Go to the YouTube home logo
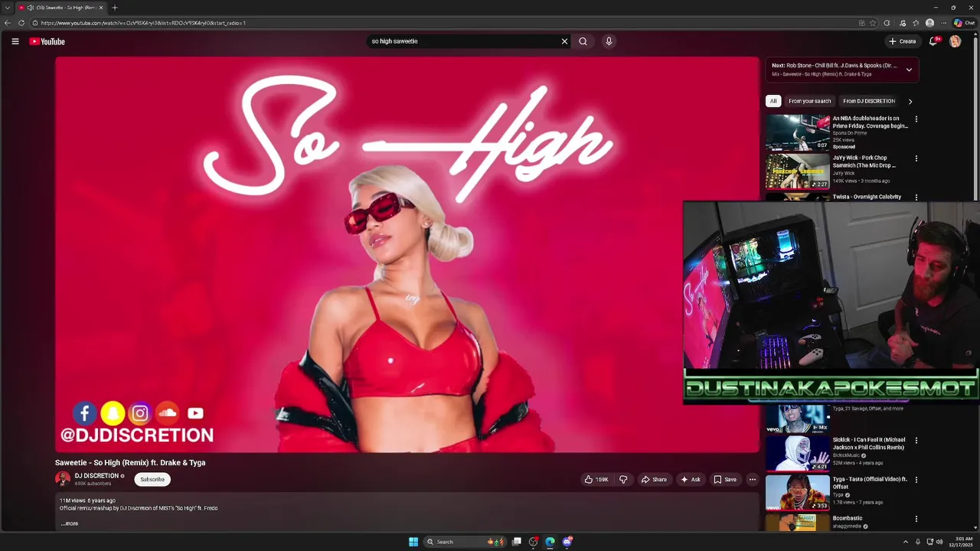The image size is (980, 551). pos(47,41)
